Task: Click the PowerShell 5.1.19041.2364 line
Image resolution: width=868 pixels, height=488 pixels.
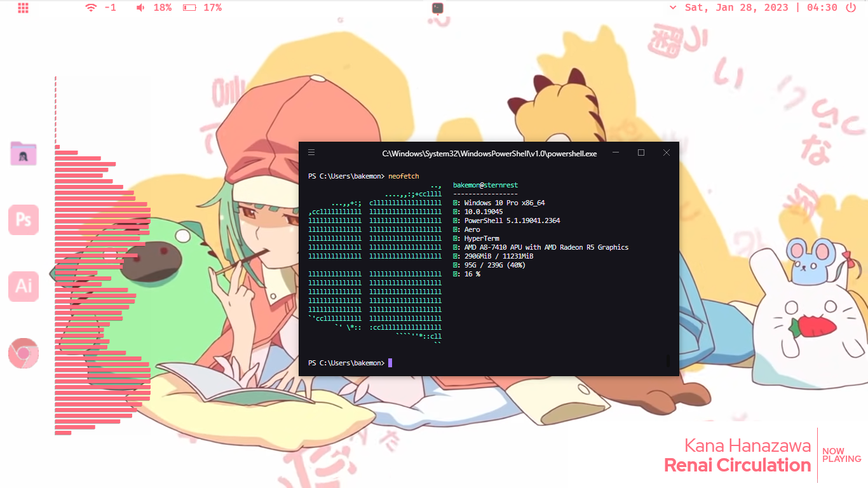Action: [506, 220]
